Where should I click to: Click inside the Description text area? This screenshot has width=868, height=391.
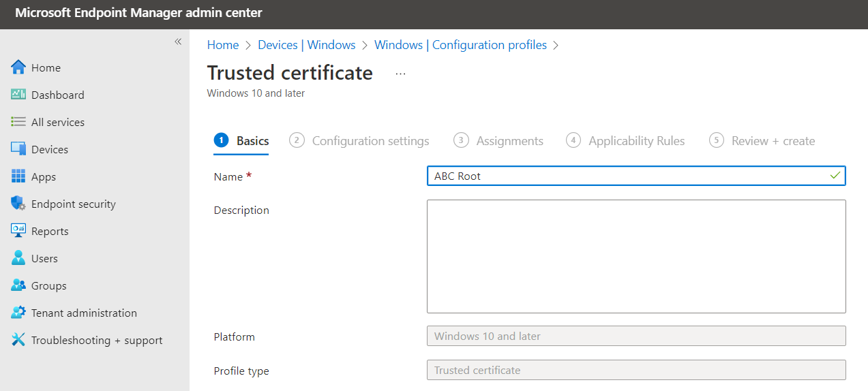point(635,256)
